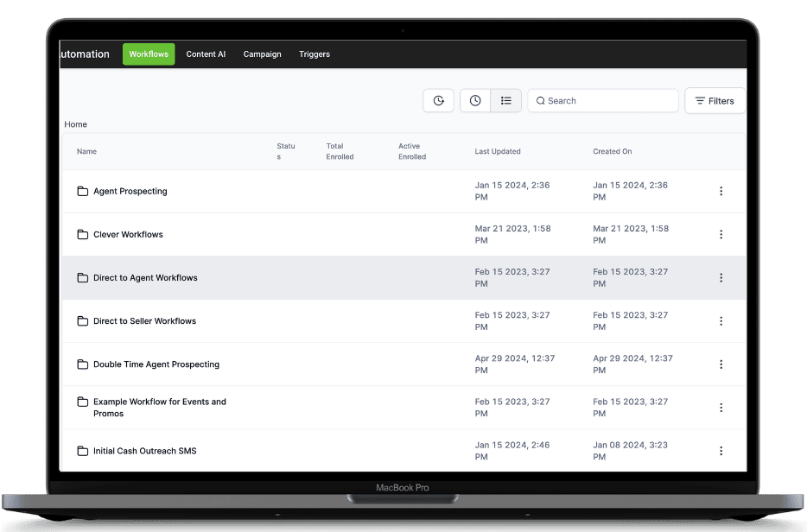Open the Filters panel

click(715, 101)
